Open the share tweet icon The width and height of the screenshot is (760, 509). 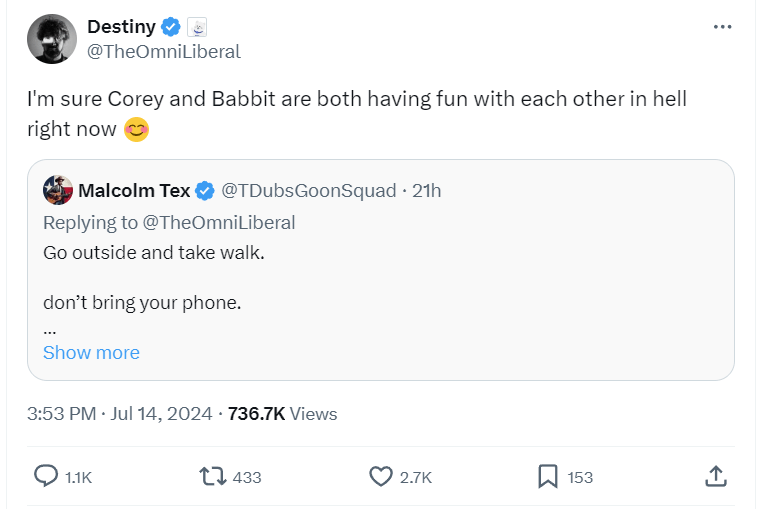point(715,477)
